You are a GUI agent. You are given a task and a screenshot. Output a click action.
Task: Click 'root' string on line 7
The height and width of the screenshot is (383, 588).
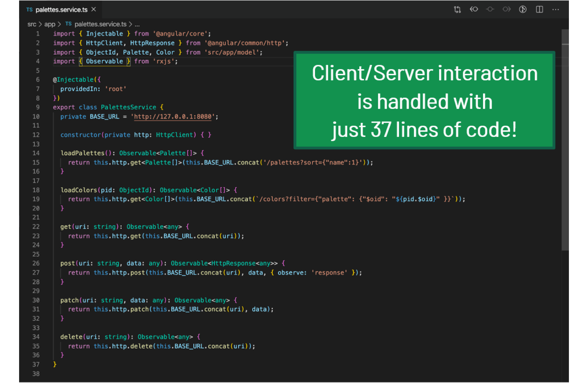[115, 89]
